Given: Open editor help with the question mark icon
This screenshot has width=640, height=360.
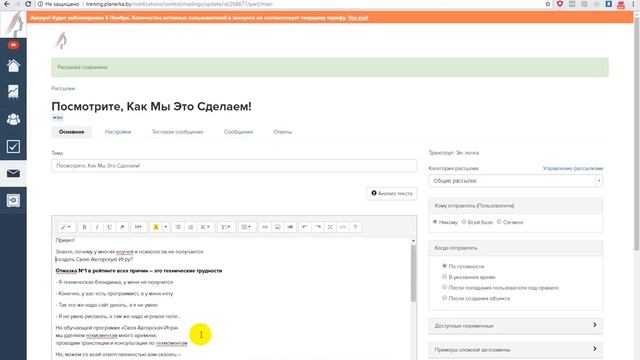Looking at the screenshot, I should point(355,227).
